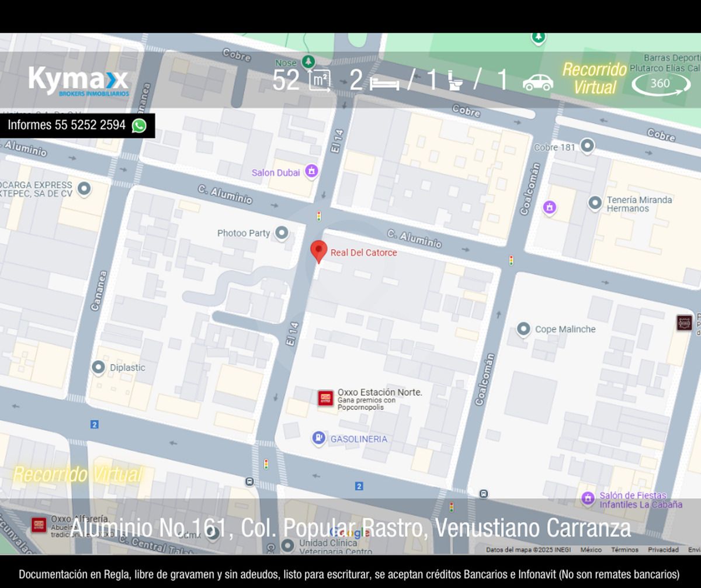This screenshot has height=588, width=701.
Task: Click the green park pin above Barras Deport
Action: [x=538, y=39]
